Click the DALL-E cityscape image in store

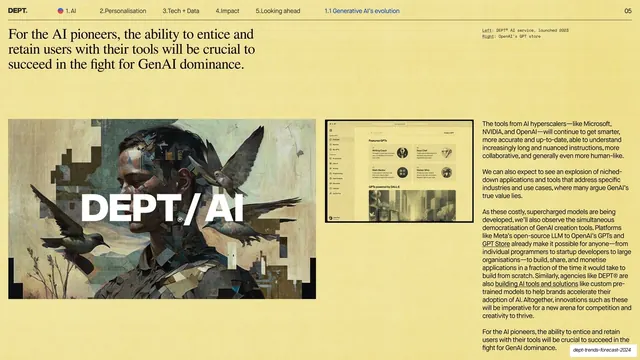pyautogui.click(x=412, y=205)
